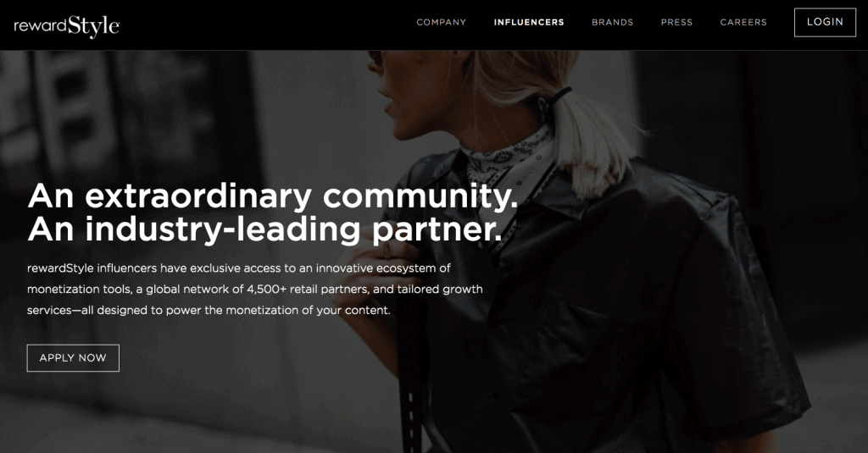Click the 'An extraordinary community.' headline

pos(272,196)
